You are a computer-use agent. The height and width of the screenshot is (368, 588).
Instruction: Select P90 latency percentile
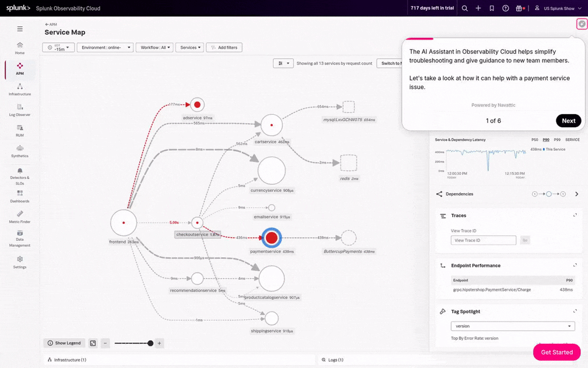546,140
